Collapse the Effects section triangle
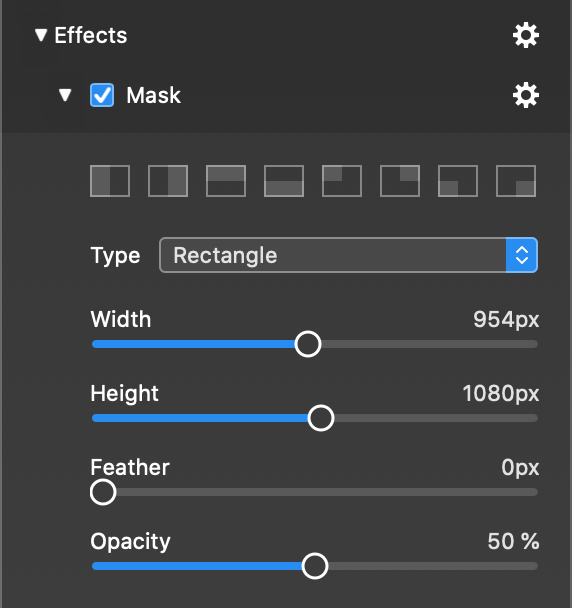The image size is (572, 608). (x=41, y=35)
